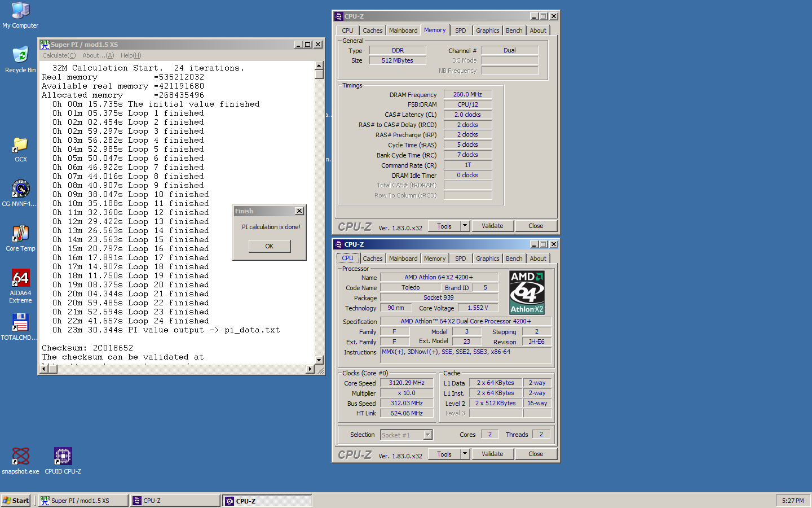
Task: Launch Core Temp from the desktop
Action: 20,238
